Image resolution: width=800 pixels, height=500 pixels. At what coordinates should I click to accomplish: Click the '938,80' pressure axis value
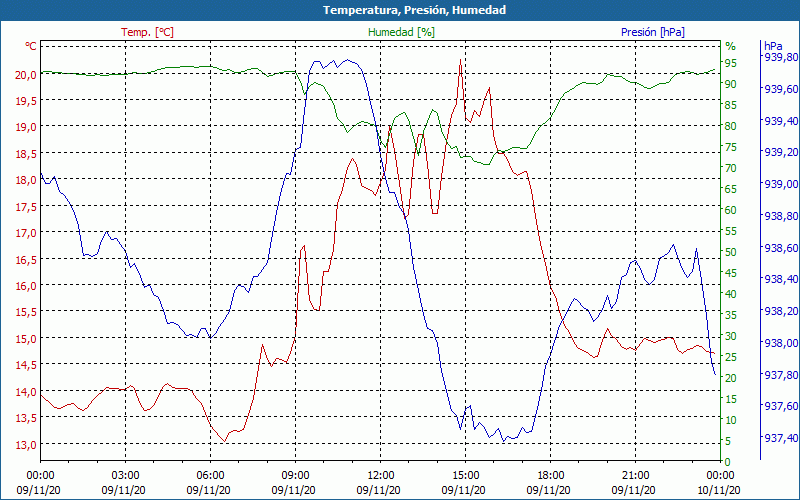782,216
